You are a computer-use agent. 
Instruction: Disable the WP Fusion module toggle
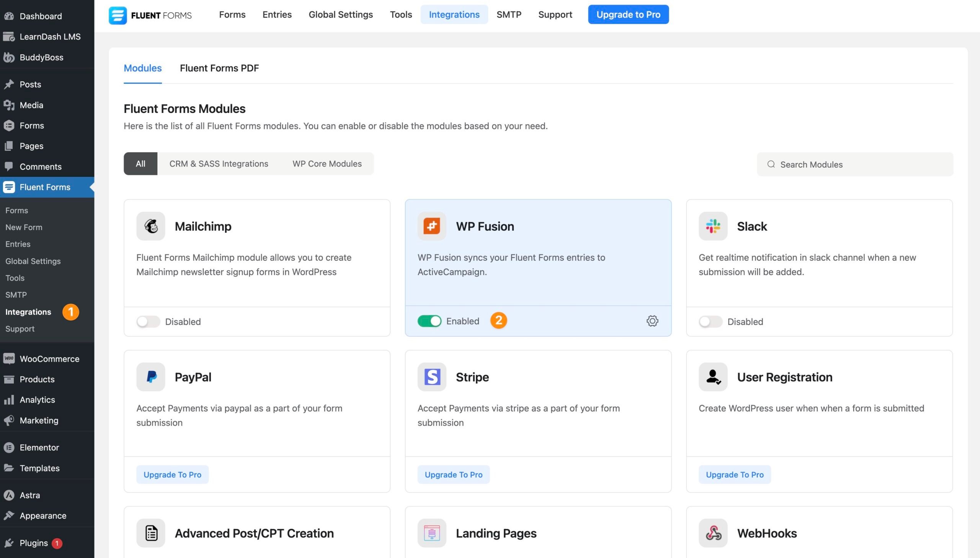pyautogui.click(x=429, y=321)
